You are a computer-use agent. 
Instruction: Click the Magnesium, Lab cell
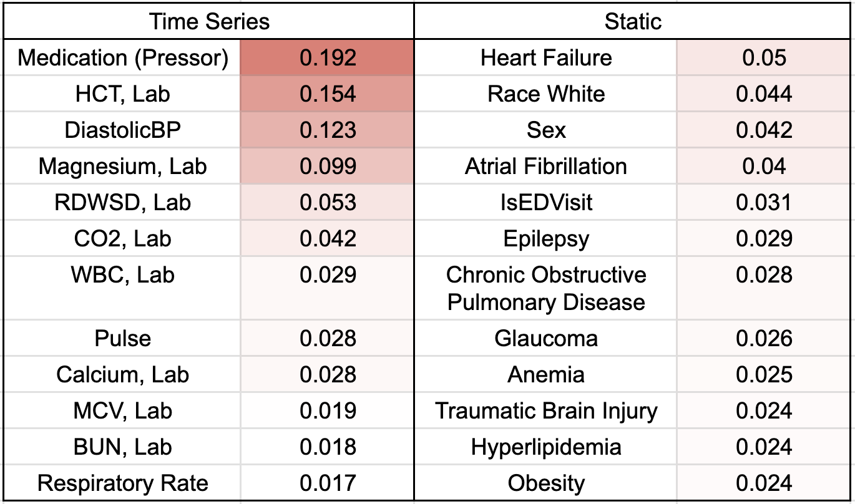point(123,167)
